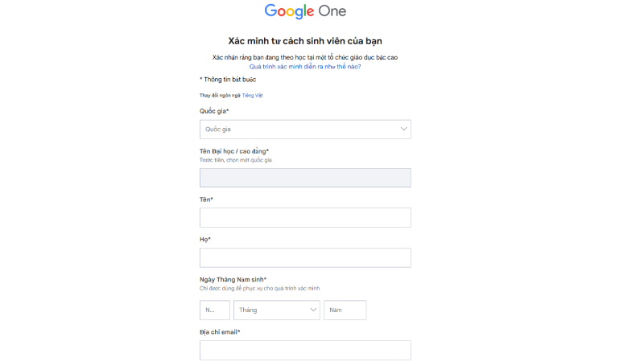Change language via the Tiếng Việt link

253,96
